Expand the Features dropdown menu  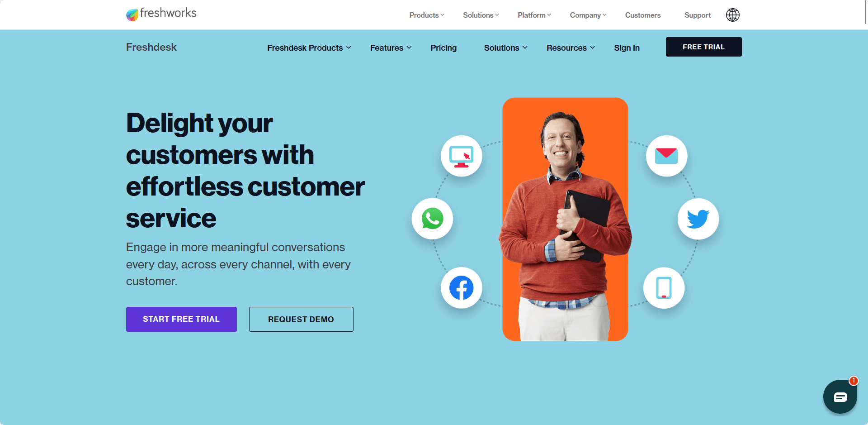(391, 48)
